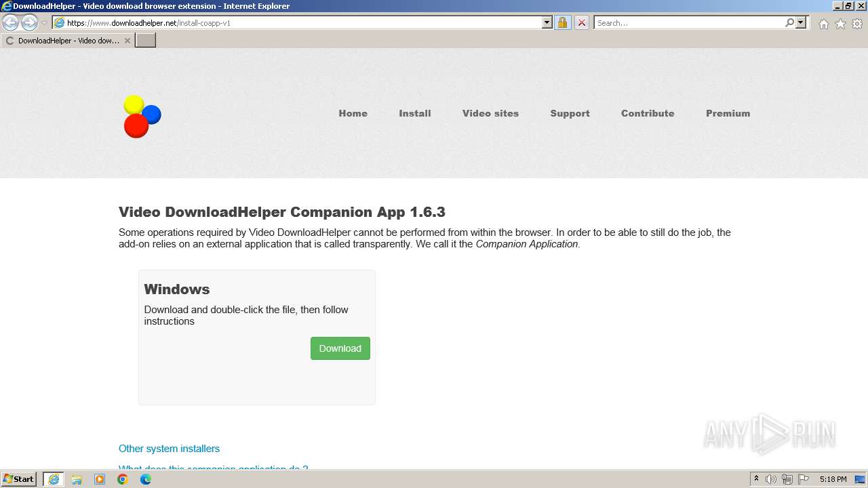Open the Premium menu item
868x488 pixels.
pos(728,113)
